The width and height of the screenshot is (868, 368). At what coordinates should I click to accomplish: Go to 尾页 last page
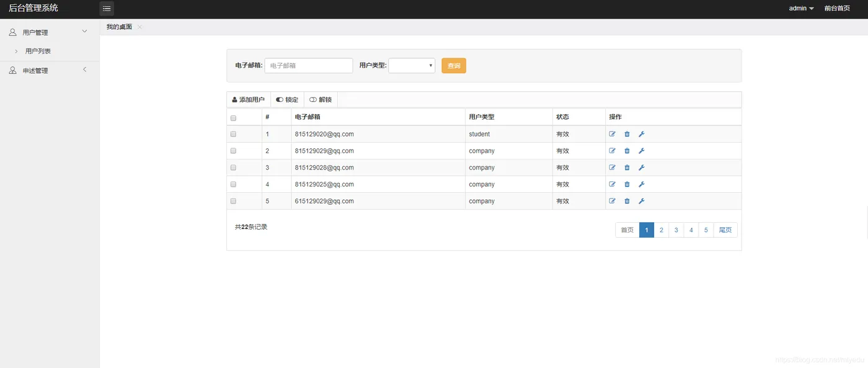pos(725,230)
